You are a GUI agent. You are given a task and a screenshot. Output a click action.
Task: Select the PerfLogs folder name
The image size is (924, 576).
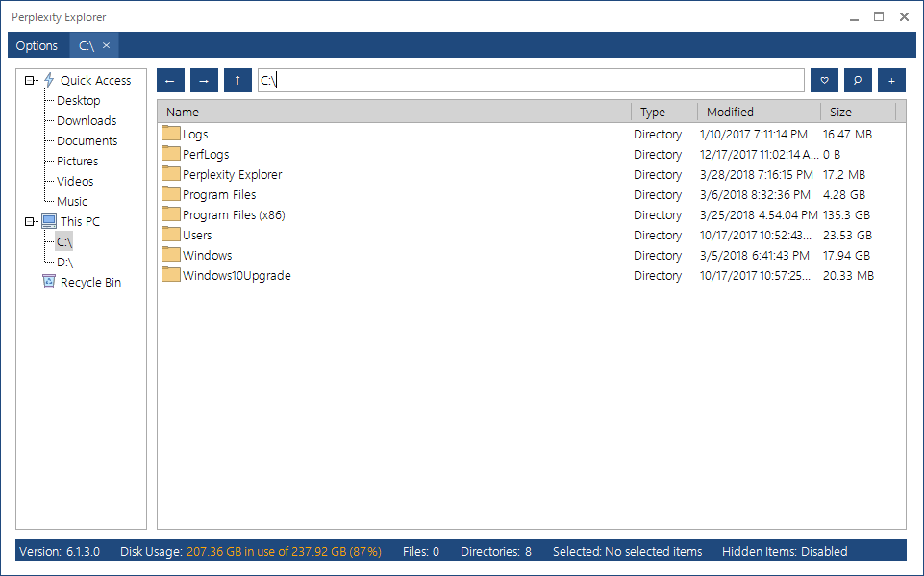pyautogui.click(x=206, y=155)
